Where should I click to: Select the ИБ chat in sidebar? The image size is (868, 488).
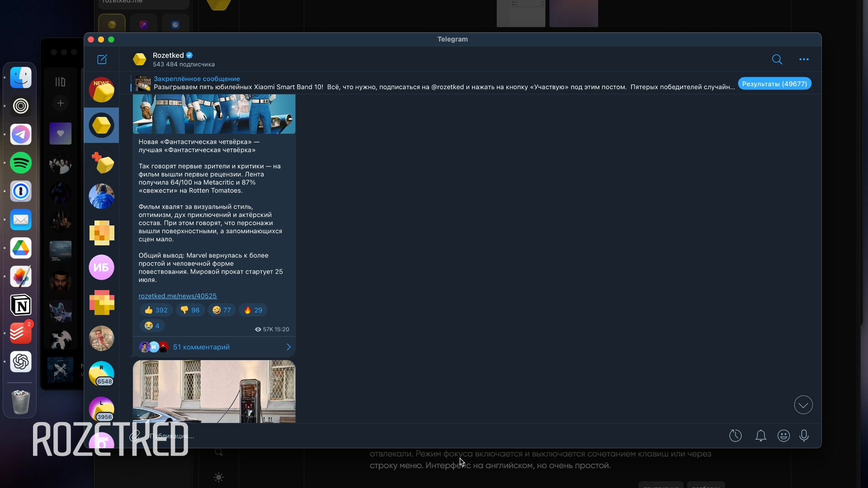pyautogui.click(x=101, y=267)
